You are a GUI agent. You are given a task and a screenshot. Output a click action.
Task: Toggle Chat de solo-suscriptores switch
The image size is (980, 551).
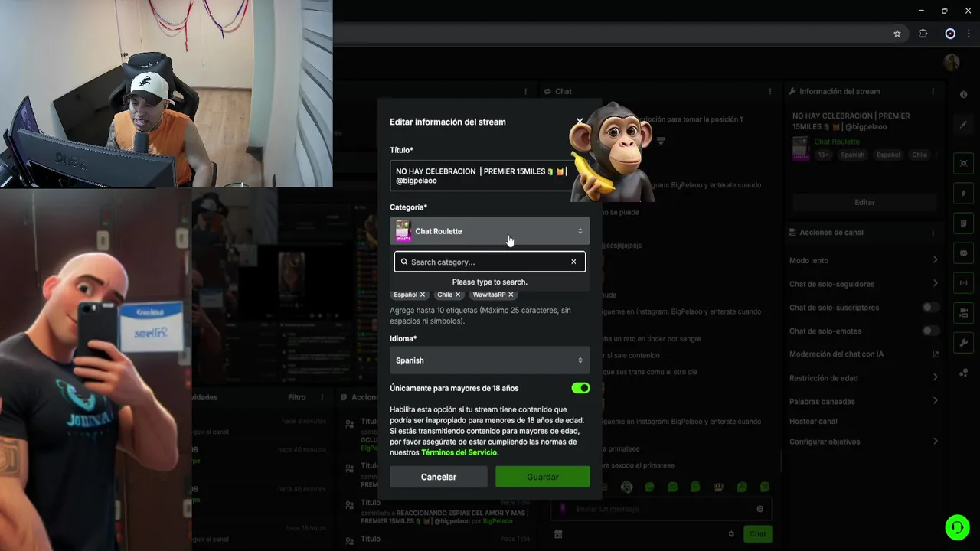pos(930,307)
